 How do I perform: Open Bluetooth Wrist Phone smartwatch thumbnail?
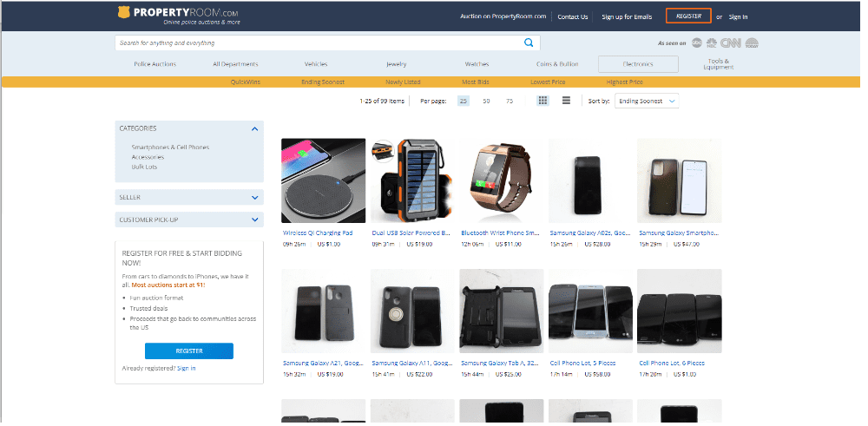click(x=502, y=180)
